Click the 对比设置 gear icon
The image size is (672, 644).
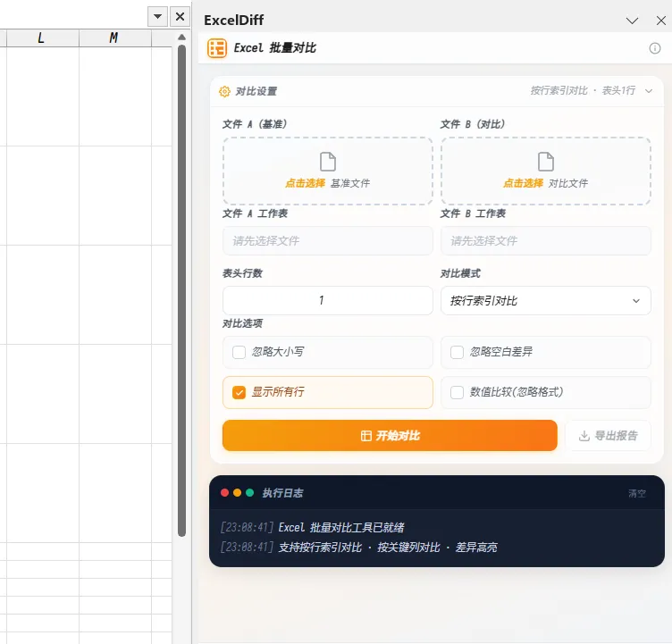coord(224,91)
